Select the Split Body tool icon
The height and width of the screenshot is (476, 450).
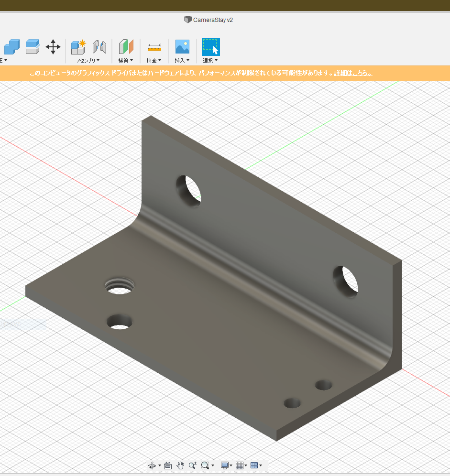pos(33,47)
